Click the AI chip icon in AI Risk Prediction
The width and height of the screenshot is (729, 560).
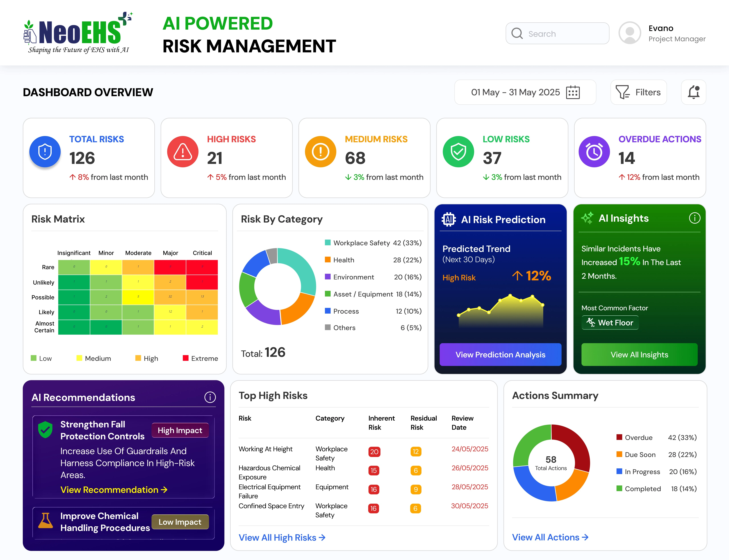point(449,219)
